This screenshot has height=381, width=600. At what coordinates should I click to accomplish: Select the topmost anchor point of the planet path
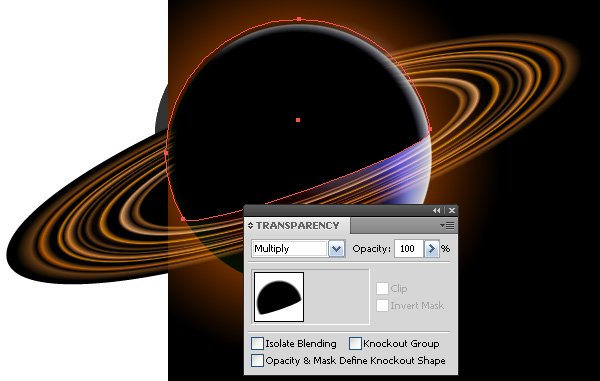pos(299,19)
